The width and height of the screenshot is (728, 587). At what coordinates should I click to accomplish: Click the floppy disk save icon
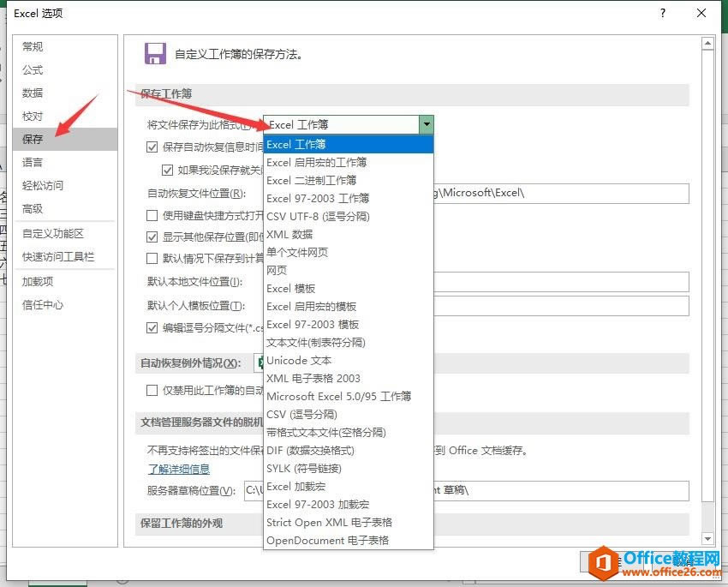[155, 53]
